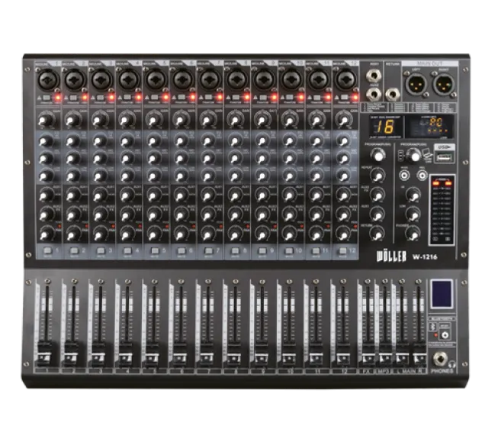Screen dimensions: 498x448
Task: Click the channel 12 fader cap
Action: pos(342,353)
